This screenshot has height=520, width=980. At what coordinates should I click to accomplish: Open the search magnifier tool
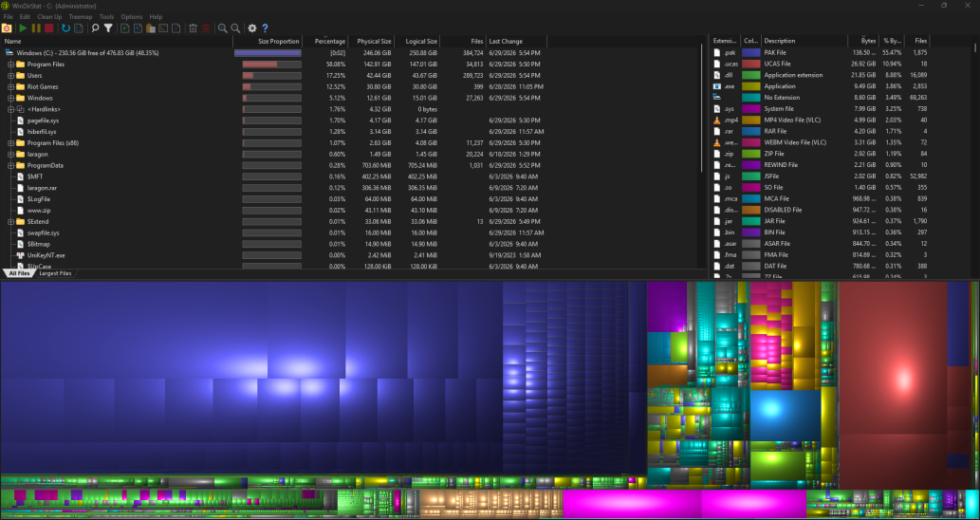point(95,28)
